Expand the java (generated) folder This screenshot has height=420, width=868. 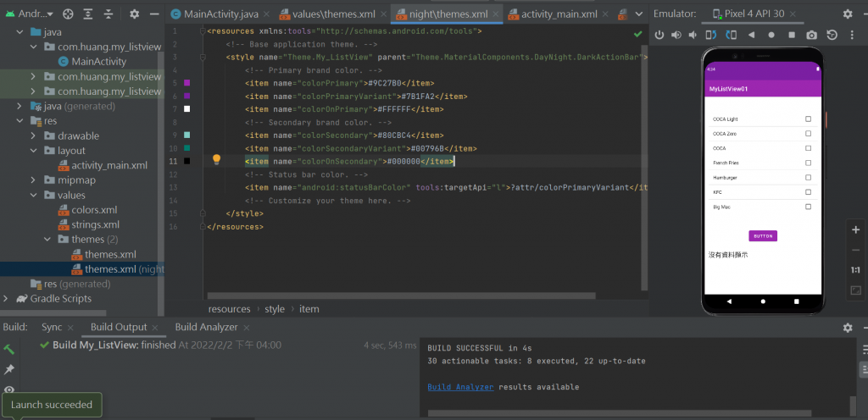(x=20, y=106)
